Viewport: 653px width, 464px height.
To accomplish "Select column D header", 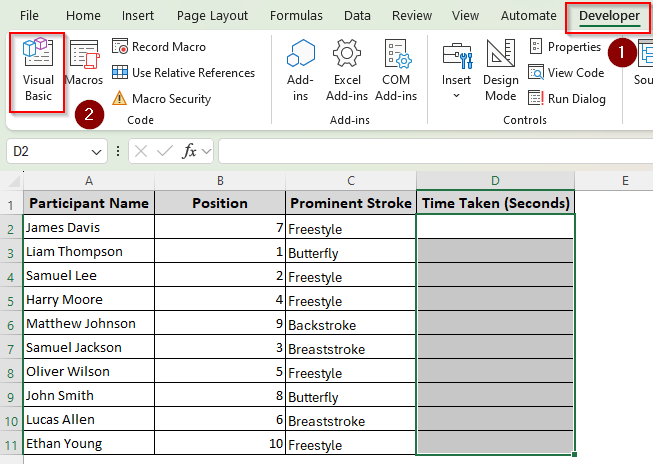I will (495, 181).
